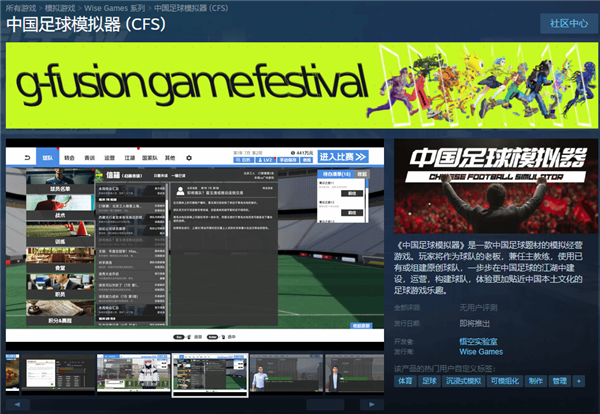This screenshot has width=600, height=414.
Task: Expand tags with the plus button
Action: [x=579, y=381]
